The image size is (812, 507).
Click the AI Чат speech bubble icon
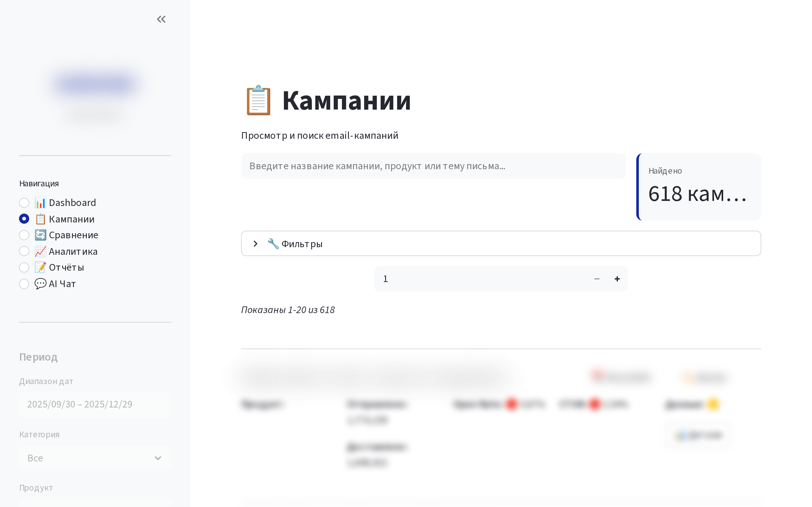(40, 283)
